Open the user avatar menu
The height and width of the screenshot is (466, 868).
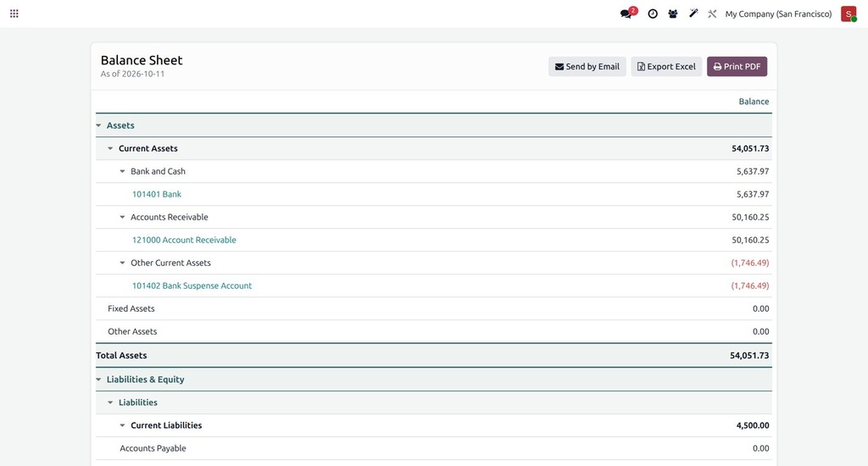click(x=848, y=14)
